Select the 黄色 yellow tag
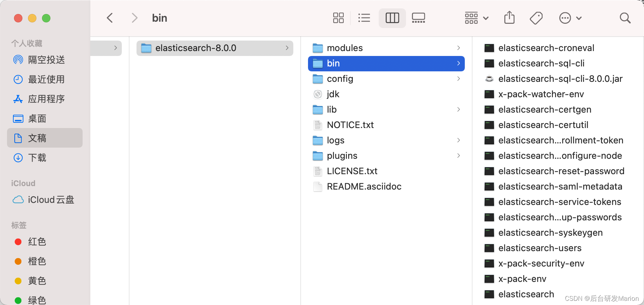The width and height of the screenshot is (644, 305). (x=45, y=281)
